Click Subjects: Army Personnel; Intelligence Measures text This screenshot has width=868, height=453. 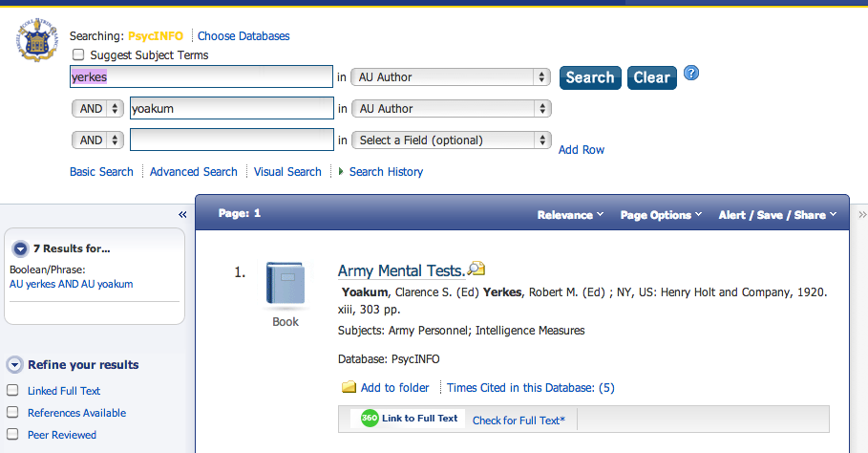tap(461, 331)
